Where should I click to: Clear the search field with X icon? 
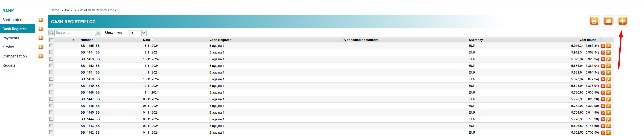pos(98,33)
